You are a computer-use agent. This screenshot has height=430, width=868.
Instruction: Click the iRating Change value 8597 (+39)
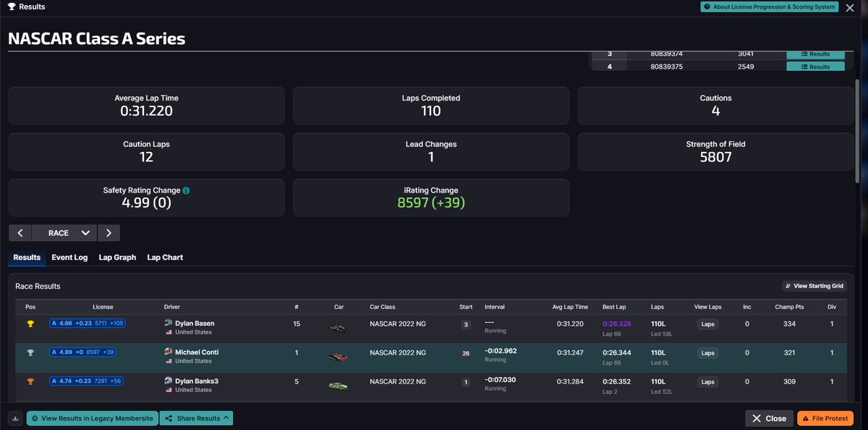point(431,203)
